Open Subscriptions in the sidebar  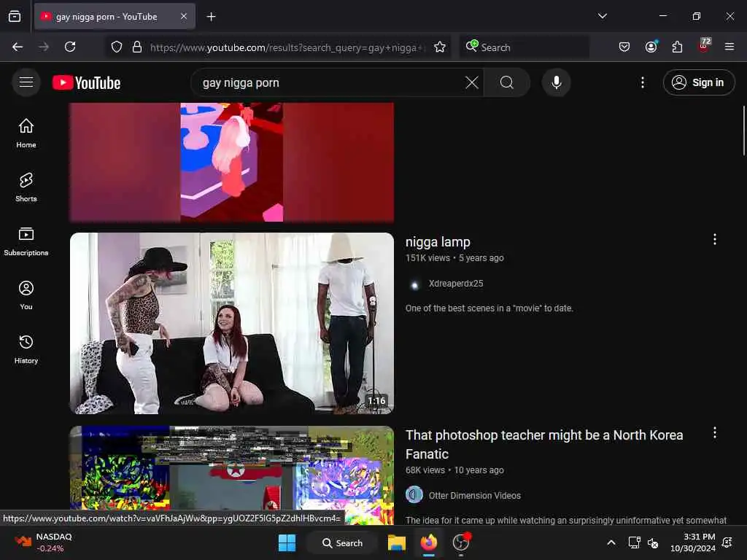(x=26, y=241)
